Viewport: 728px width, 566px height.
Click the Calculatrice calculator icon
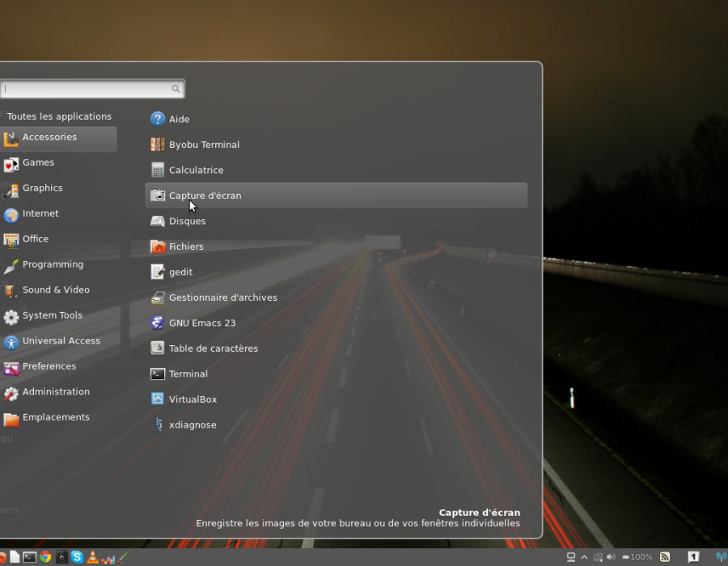click(x=158, y=170)
